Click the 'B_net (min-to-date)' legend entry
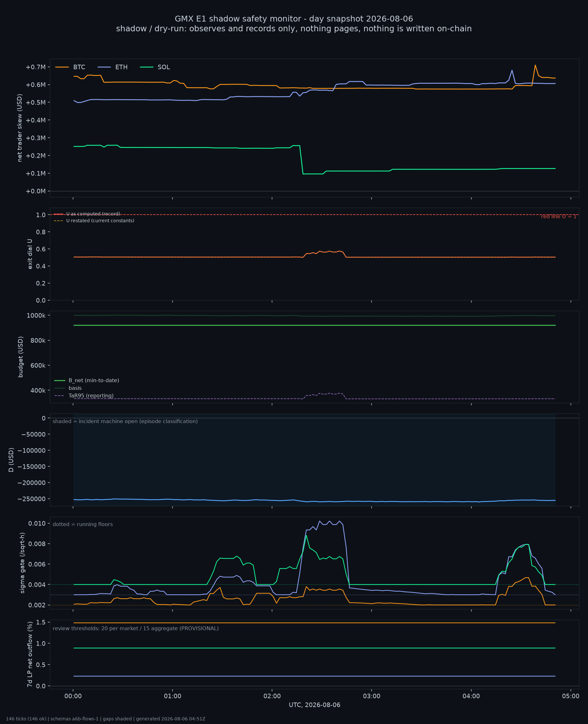Image resolution: width=588 pixels, height=724 pixels. 87,380
